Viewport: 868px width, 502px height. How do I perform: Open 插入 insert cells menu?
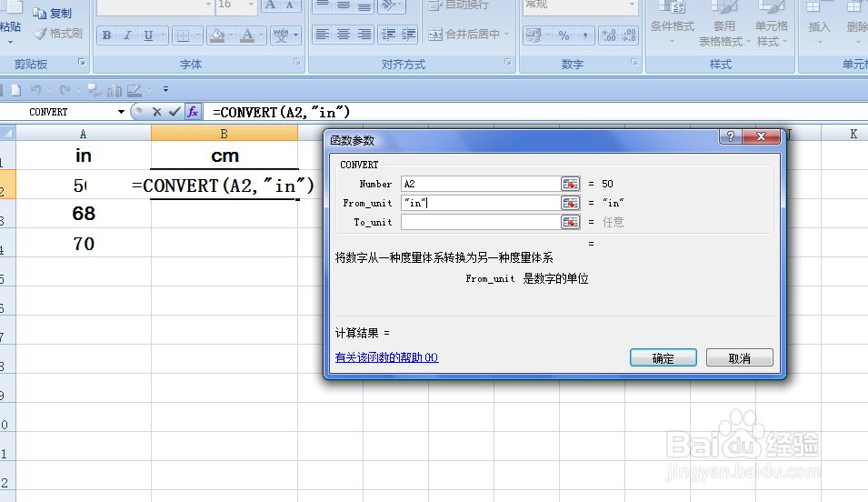pos(819,25)
